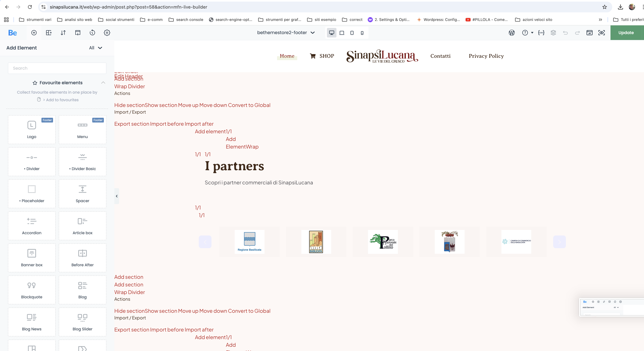Click the WordPress logo icon
This screenshot has height=351, width=644.
(x=511, y=33)
